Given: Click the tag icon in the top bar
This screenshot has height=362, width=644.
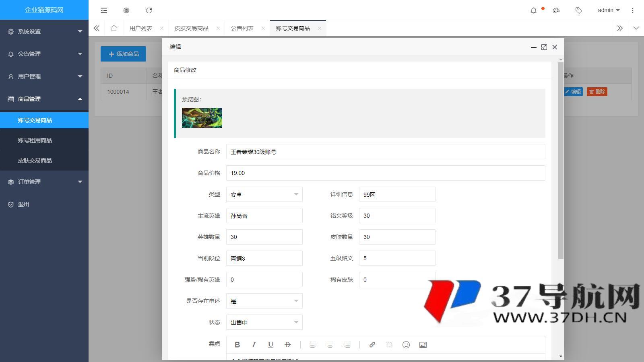Looking at the screenshot, I should coord(578,10).
